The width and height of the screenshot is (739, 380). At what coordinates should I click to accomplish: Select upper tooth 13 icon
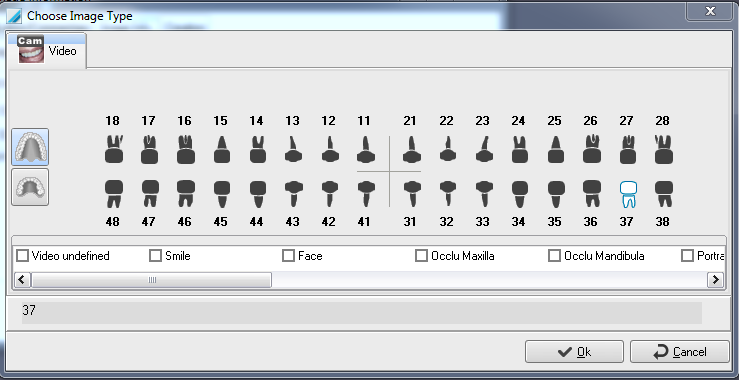[293, 149]
